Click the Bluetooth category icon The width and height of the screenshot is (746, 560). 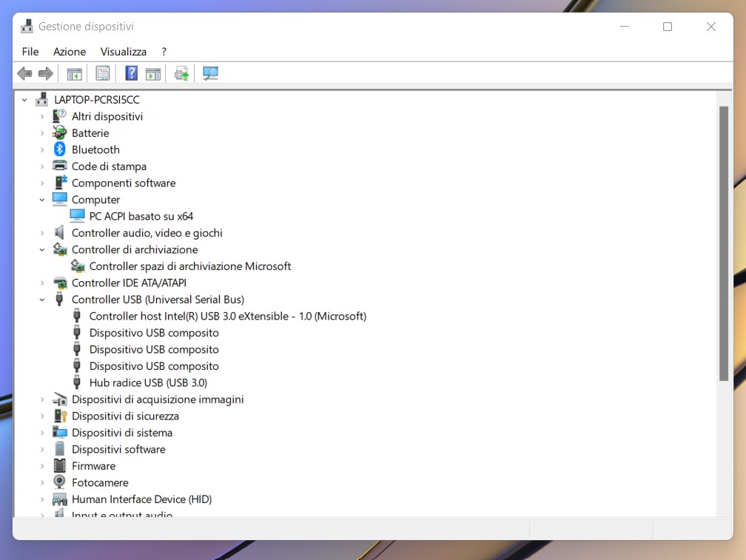pyautogui.click(x=59, y=149)
